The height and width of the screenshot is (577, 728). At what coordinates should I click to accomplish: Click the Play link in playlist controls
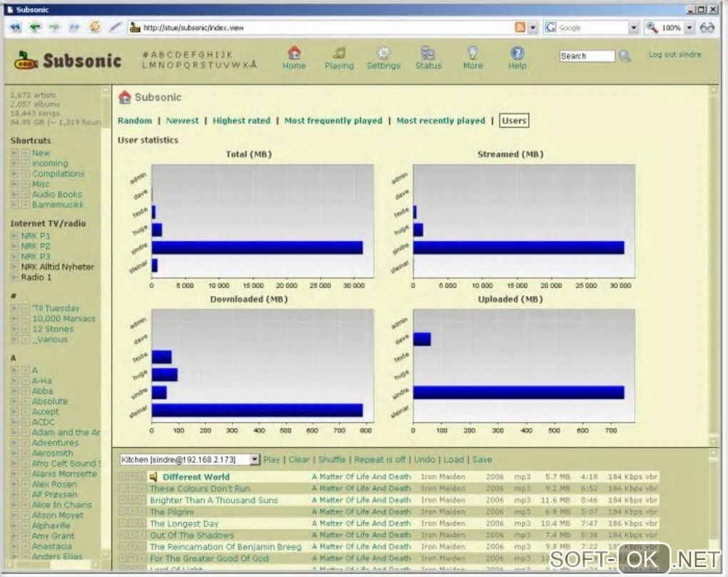tap(272, 459)
